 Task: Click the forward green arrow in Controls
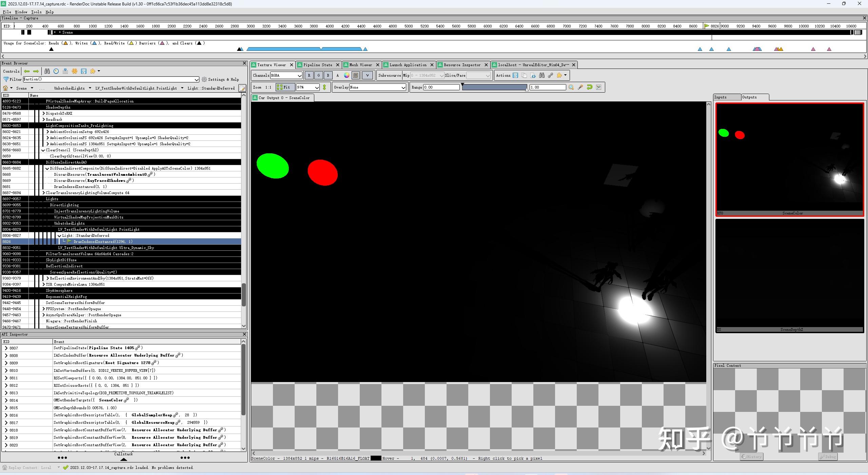tap(36, 71)
